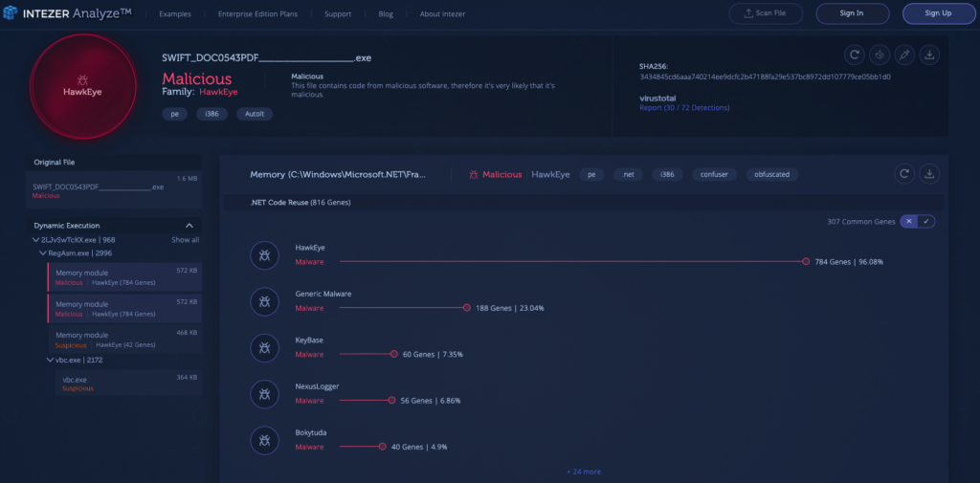Click the Intezer Analyze cube logo
The image size is (980, 483).
coord(10,13)
